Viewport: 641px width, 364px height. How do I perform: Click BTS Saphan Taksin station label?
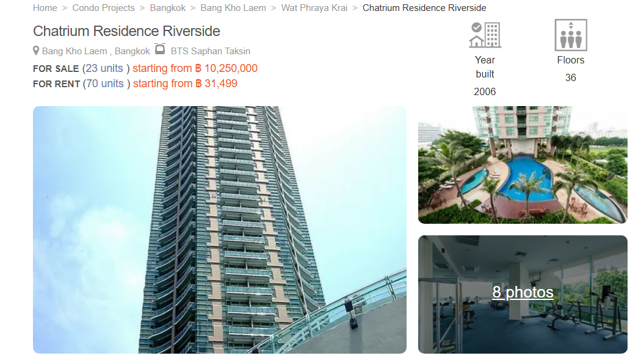(211, 51)
